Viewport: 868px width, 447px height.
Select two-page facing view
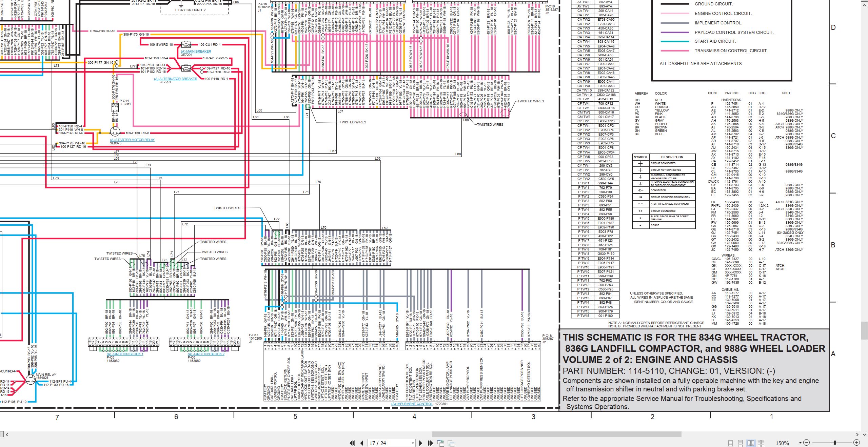(751, 443)
